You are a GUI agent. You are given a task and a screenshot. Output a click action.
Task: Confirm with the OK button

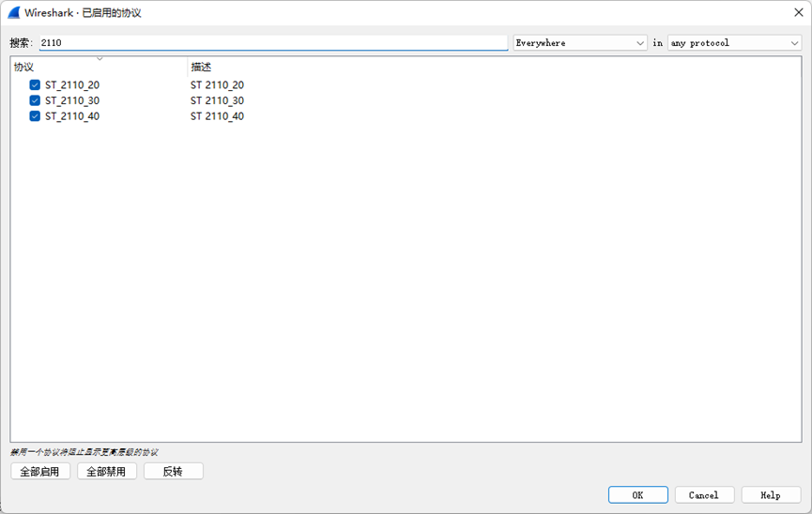click(x=637, y=495)
